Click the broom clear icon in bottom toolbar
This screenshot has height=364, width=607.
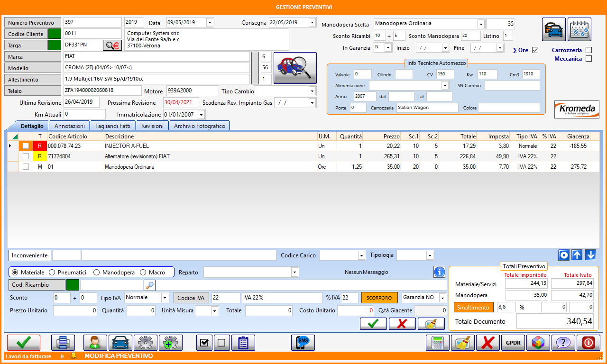click(x=463, y=342)
